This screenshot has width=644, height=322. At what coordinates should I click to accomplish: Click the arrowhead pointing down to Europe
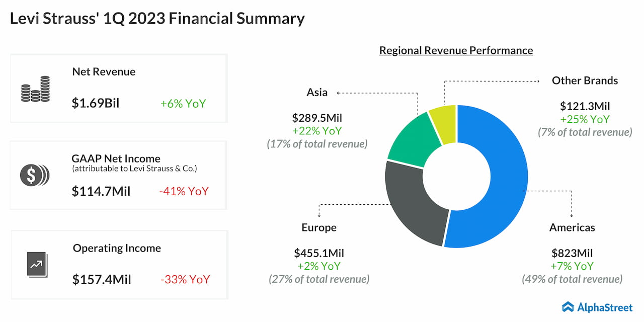(x=318, y=215)
